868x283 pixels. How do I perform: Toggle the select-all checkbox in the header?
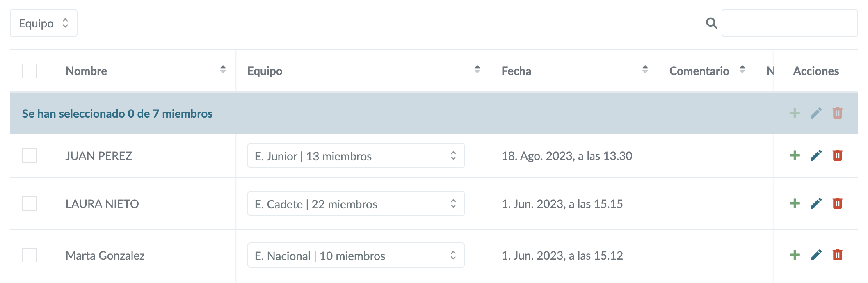click(30, 71)
